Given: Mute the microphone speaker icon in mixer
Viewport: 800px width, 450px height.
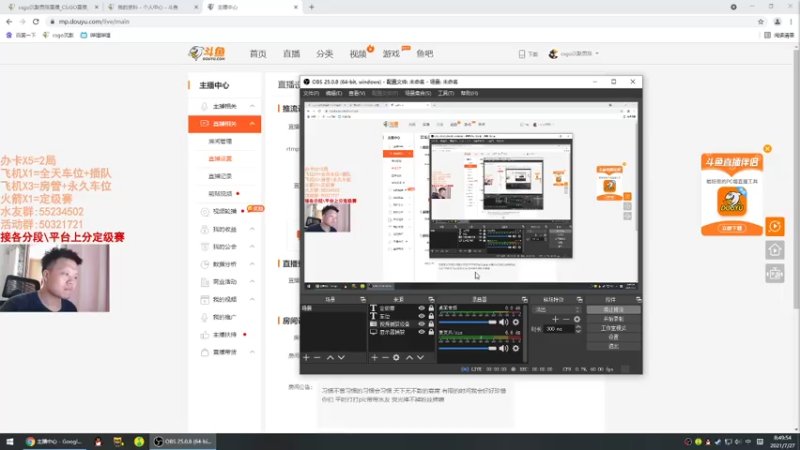Looking at the screenshot, I should (x=504, y=348).
